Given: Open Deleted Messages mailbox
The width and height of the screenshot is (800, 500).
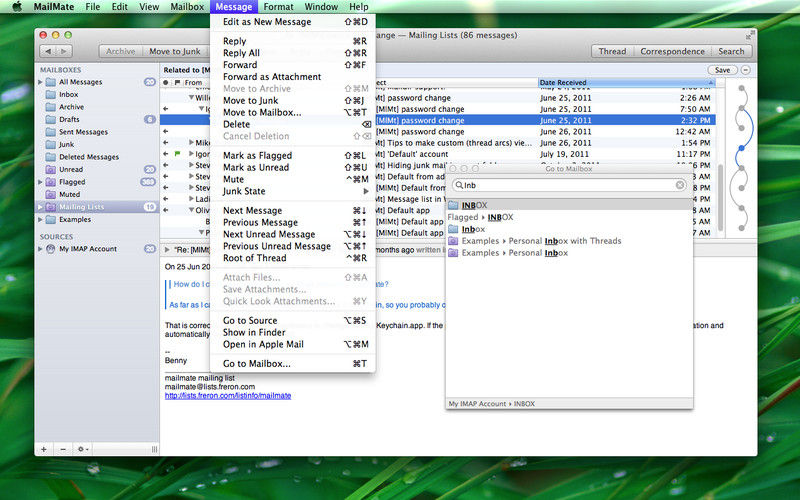Looking at the screenshot, I should (88, 157).
